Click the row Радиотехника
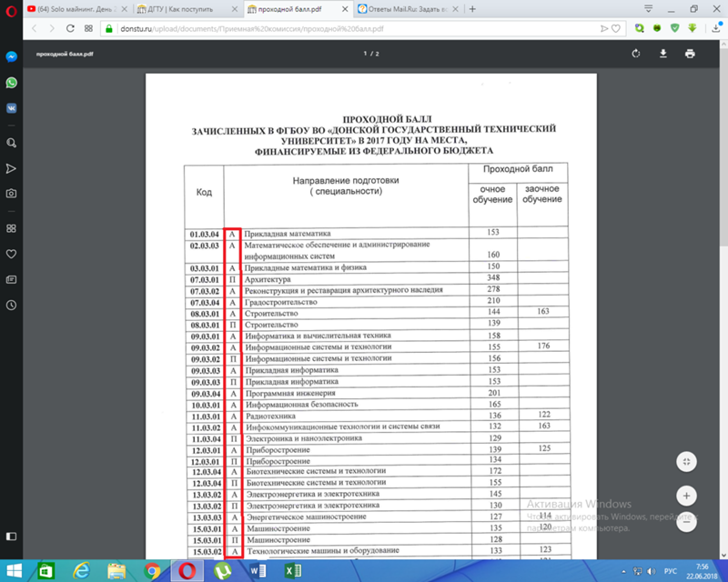The height and width of the screenshot is (582, 728). tap(377, 416)
